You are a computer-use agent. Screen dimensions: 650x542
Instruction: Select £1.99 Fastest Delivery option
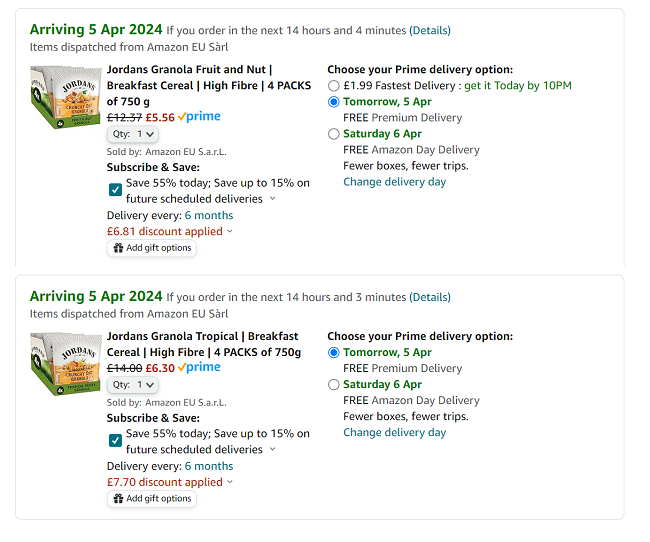[x=334, y=86]
